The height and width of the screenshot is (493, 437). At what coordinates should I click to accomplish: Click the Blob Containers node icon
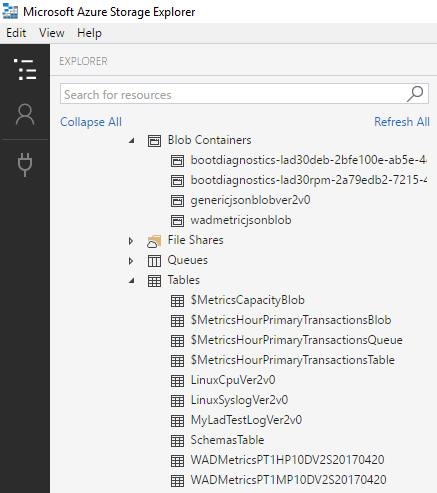tap(154, 141)
